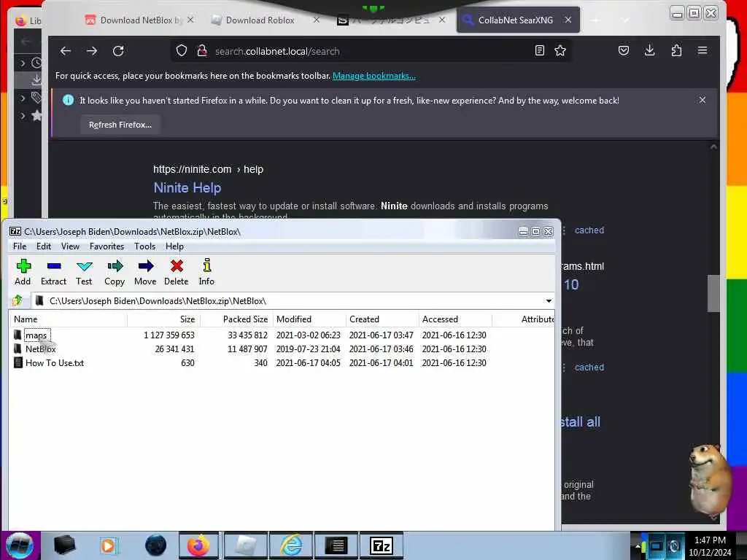Screen dimensions: 747x560
Task: Click the Manage bookmarks link
Action: [x=374, y=76]
